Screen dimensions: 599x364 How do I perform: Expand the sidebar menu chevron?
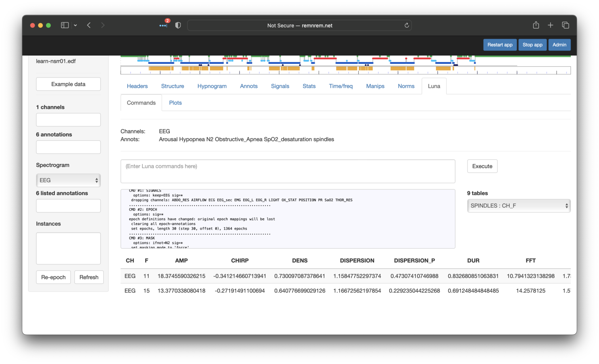(75, 25)
